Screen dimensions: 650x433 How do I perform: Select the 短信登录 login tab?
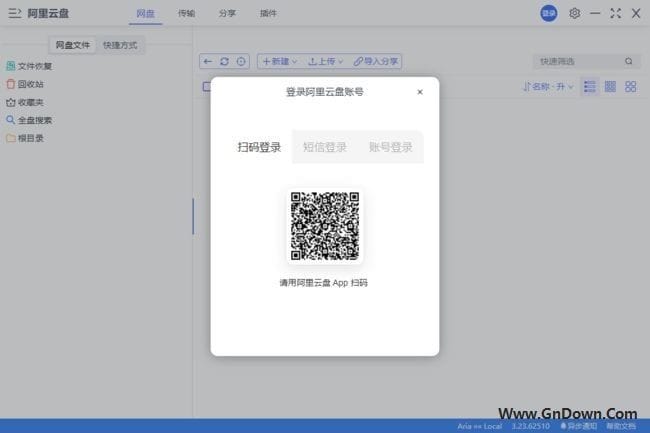[x=325, y=147]
